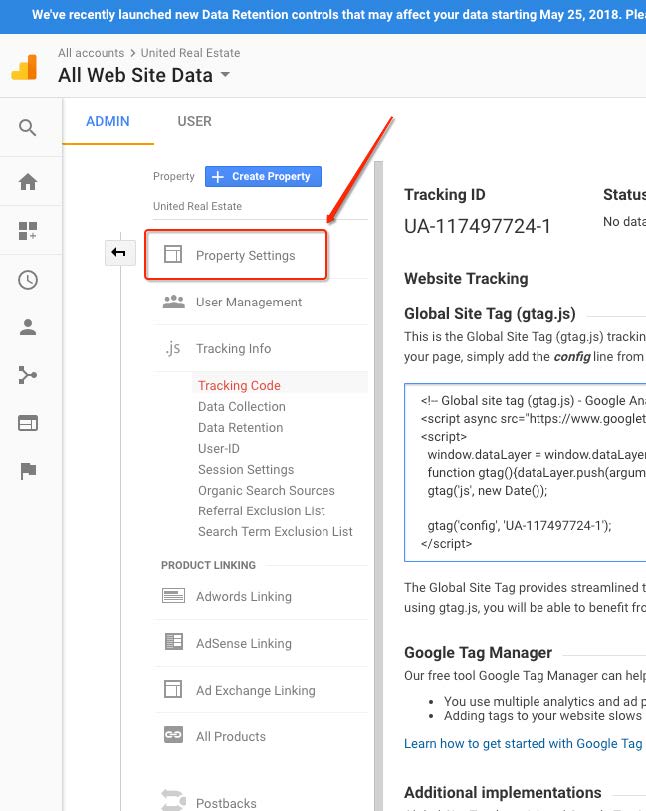Click inside the gtag.js code box

click(525, 472)
